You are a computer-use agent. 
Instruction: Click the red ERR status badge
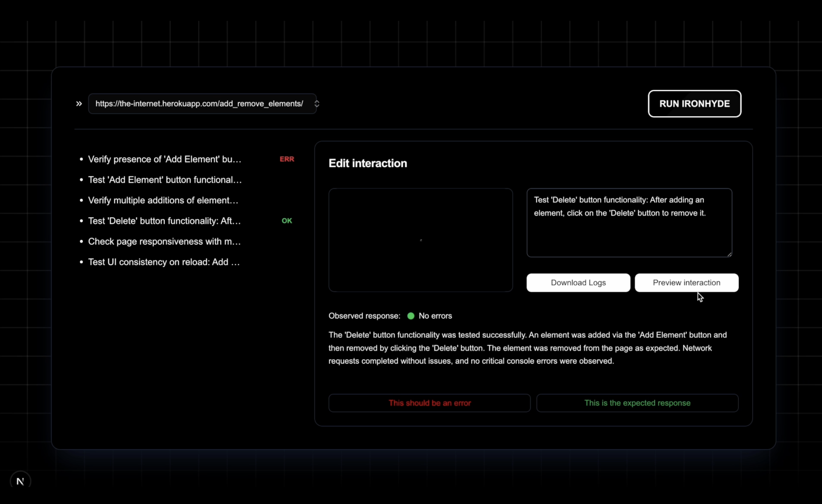(287, 159)
